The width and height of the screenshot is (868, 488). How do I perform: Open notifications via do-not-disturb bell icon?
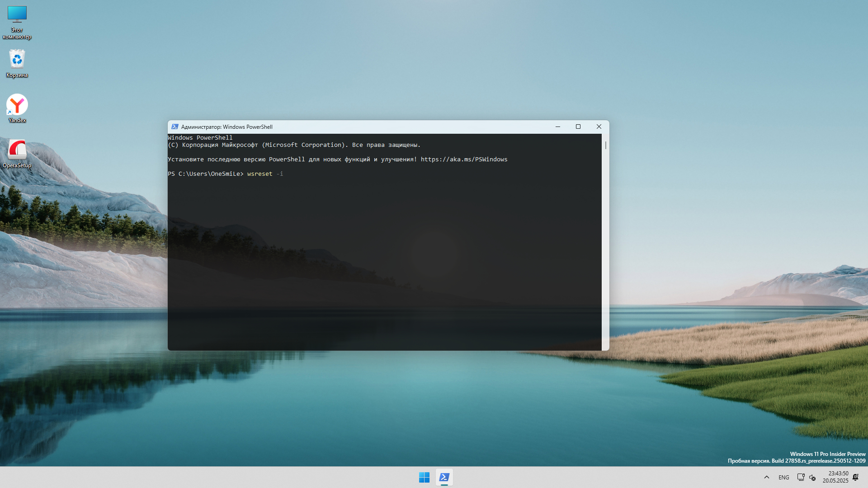(x=856, y=477)
